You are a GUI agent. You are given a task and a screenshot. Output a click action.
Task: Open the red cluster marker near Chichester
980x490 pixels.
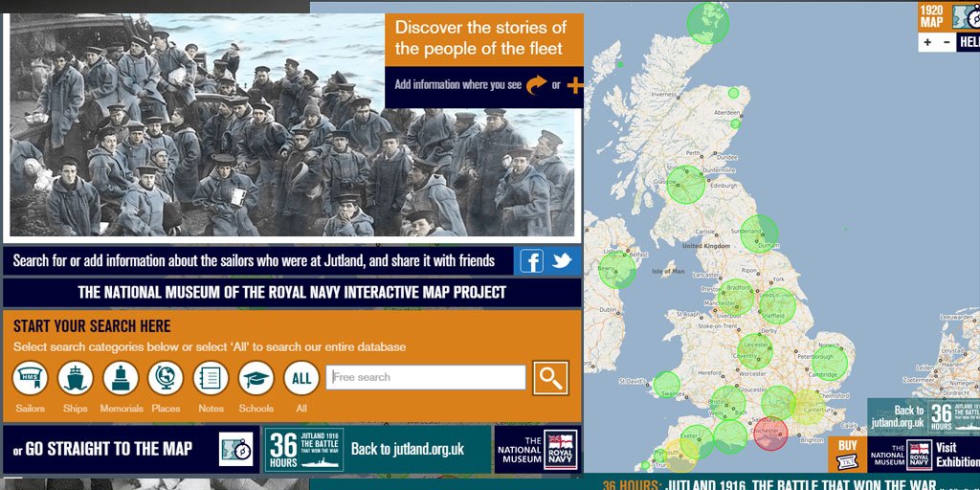tap(770, 434)
